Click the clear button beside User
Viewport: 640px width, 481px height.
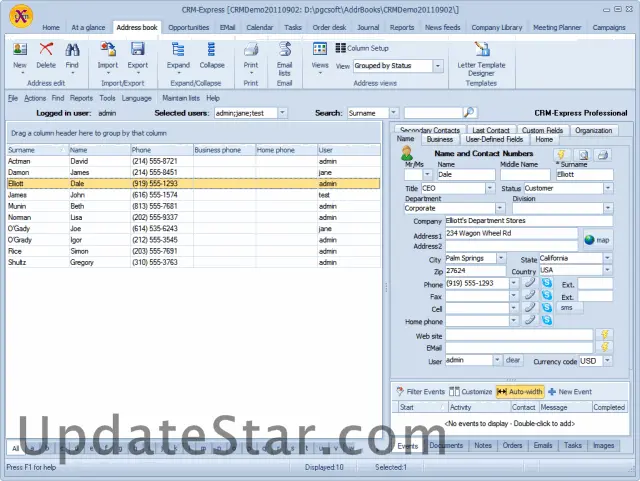(512, 360)
